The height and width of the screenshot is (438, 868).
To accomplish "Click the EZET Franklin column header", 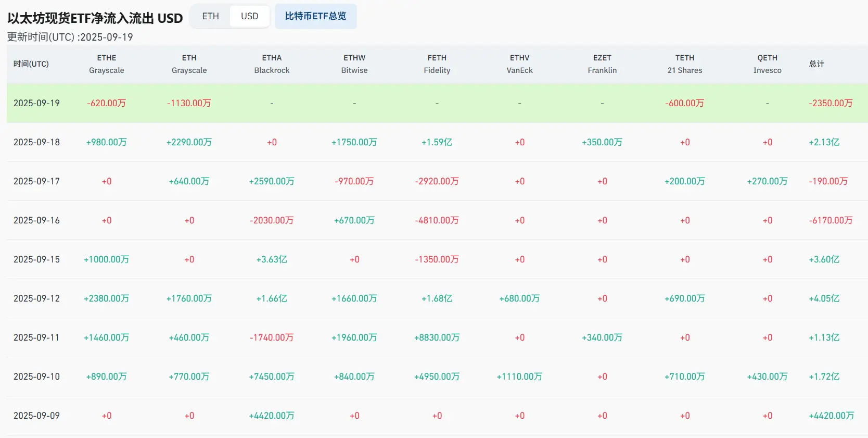I will pyautogui.click(x=602, y=64).
